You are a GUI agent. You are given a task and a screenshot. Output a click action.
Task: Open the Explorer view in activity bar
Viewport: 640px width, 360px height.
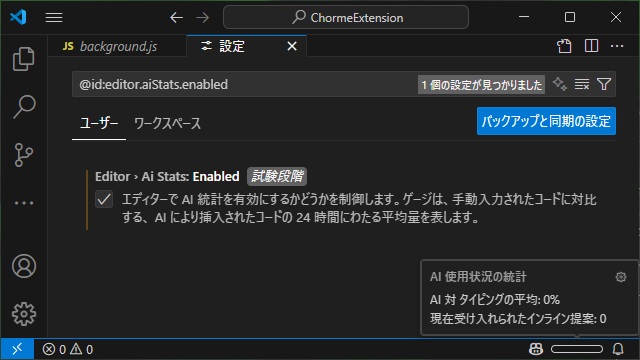coord(24,59)
